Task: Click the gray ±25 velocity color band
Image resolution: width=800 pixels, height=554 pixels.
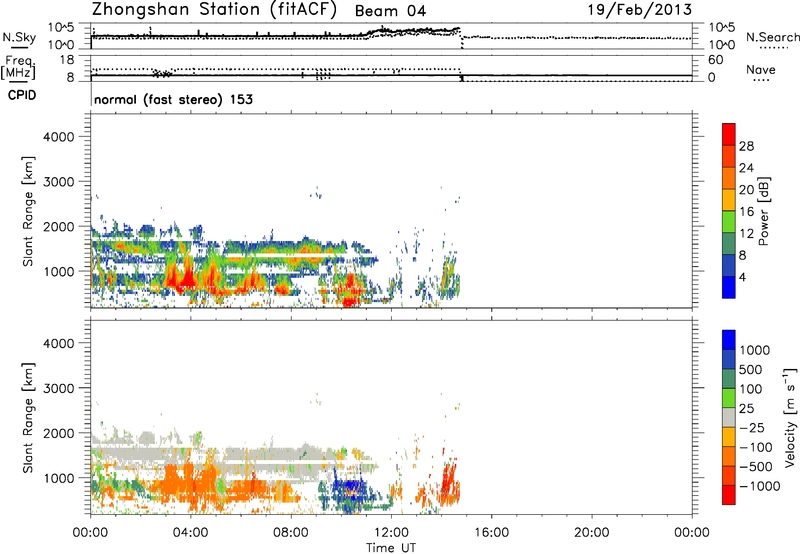Action: pos(729,418)
